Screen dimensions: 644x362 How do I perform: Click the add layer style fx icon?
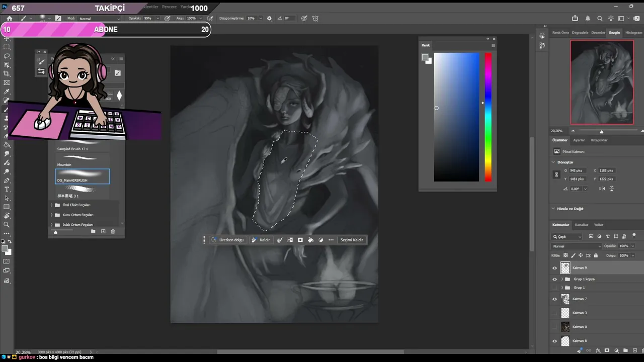coord(598,350)
